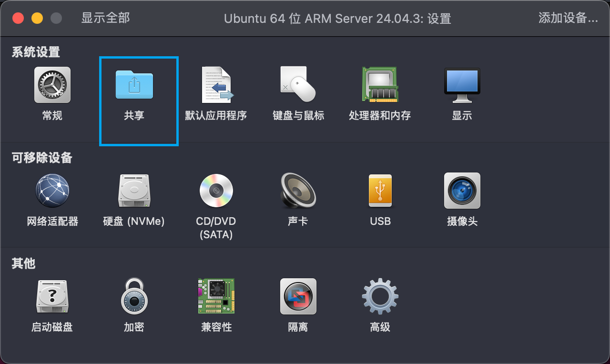Viewport: 610px width, 364px height.
Task: Minimize the window with the yellow button
Action: pos(37,19)
